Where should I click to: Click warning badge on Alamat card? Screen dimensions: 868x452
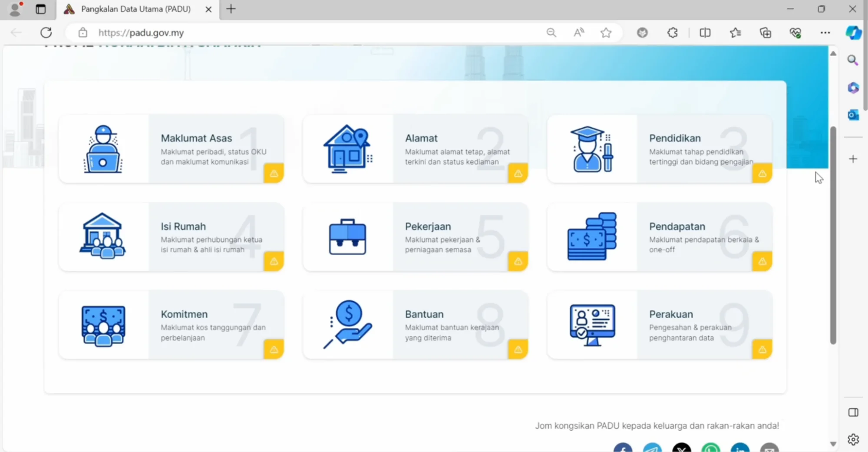pos(518,173)
